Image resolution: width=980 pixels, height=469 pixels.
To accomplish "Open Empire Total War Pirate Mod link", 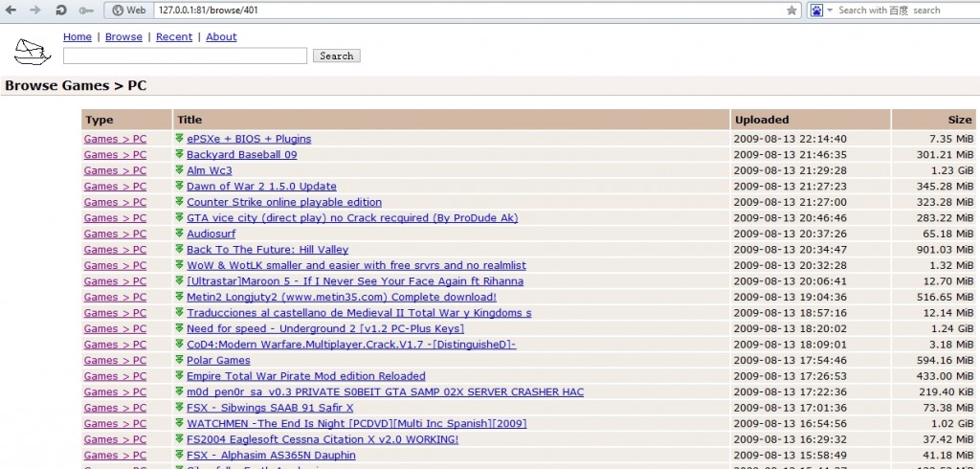I will coord(306,376).
